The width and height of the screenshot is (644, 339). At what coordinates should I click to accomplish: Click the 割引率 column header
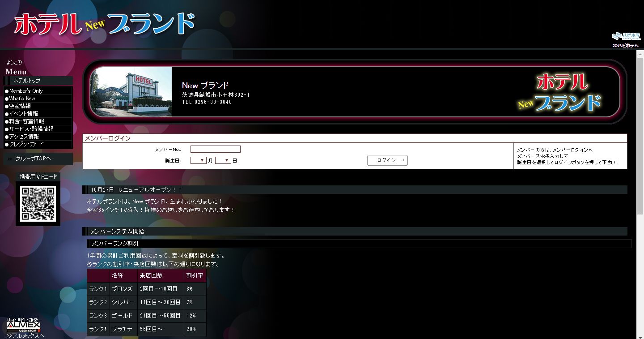pos(195,275)
